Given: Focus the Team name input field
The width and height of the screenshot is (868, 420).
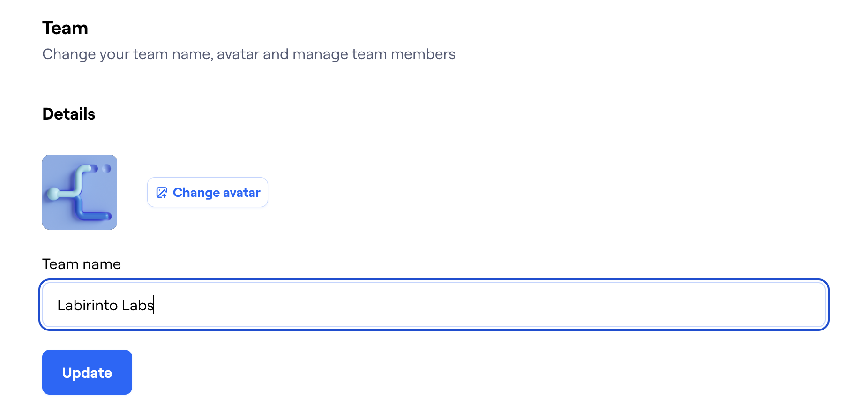Looking at the screenshot, I should (434, 305).
